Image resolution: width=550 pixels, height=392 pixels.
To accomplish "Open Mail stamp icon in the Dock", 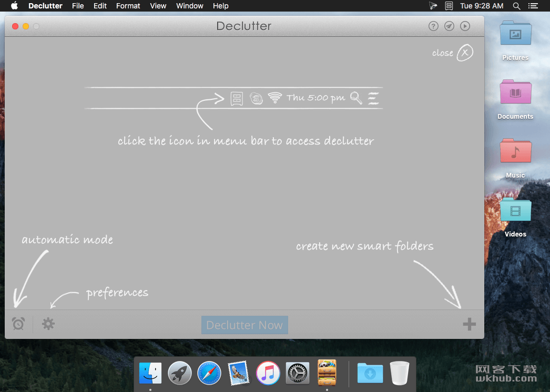I will (x=239, y=373).
